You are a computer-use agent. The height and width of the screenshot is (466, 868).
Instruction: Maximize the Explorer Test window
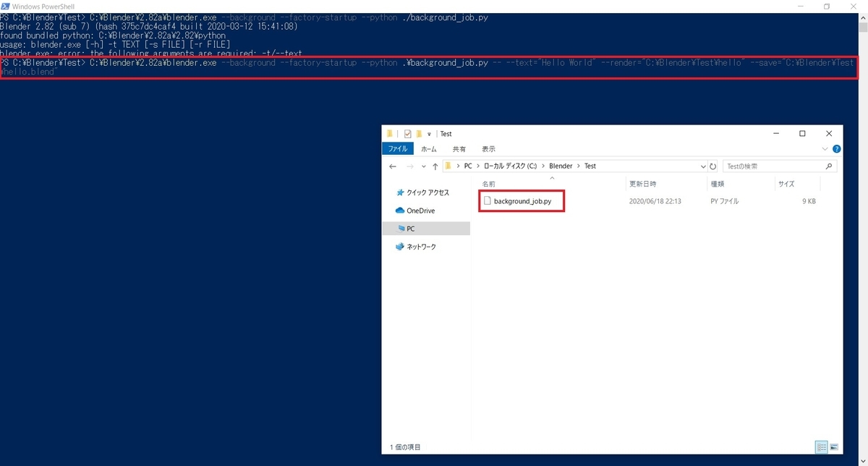tap(802, 134)
